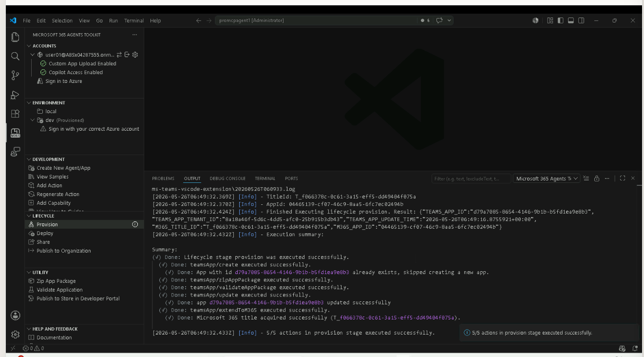Click Zip App Package
Viewport: 644px width, 357px height.
click(x=56, y=281)
